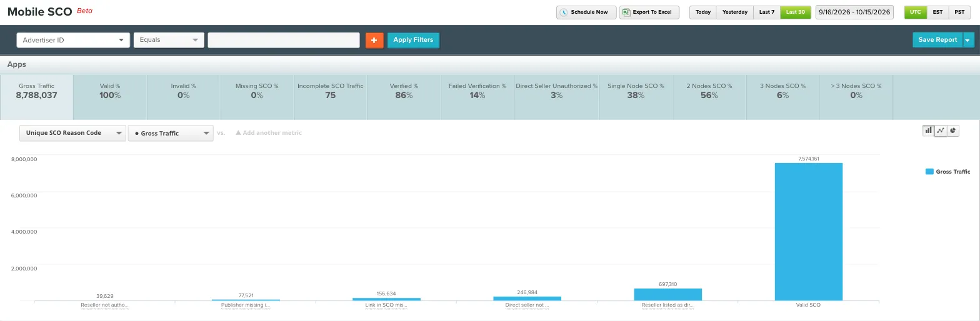This screenshot has height=321, width=980.
Task: Click the Save Report button
Action: click(x=937, y=40)
